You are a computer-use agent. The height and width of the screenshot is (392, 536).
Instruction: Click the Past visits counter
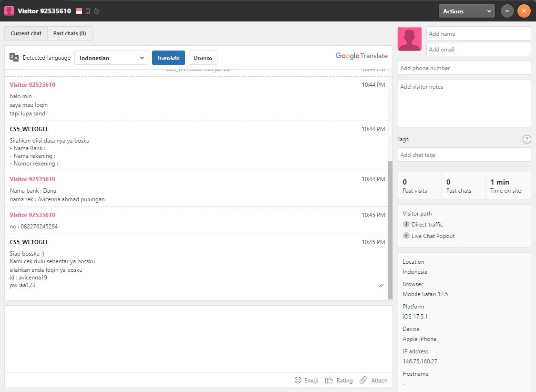[419, 186]
